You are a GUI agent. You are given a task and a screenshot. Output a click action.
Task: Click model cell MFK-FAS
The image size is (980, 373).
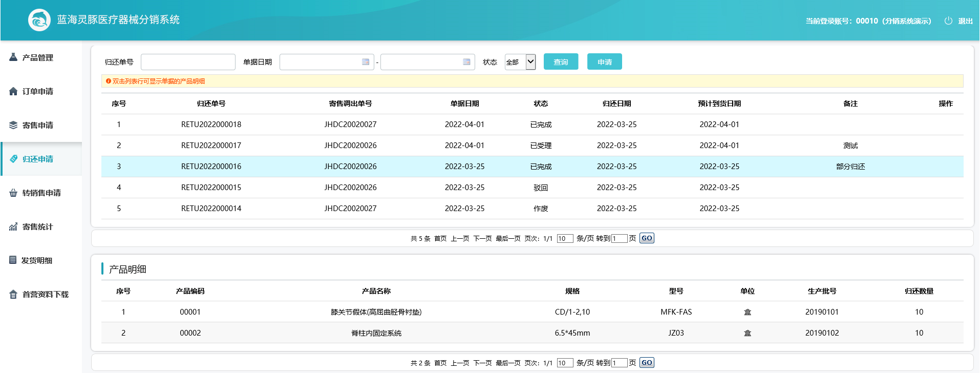point(676,312)
